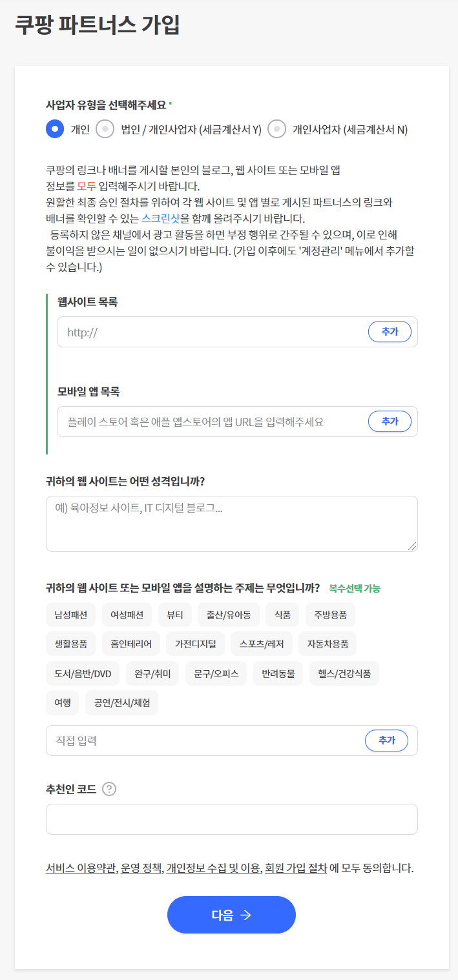The width and height of the screenshot is (458, 980).
Task: Toggle the 생활용품 topic tag
Action: tap(71, 644)
